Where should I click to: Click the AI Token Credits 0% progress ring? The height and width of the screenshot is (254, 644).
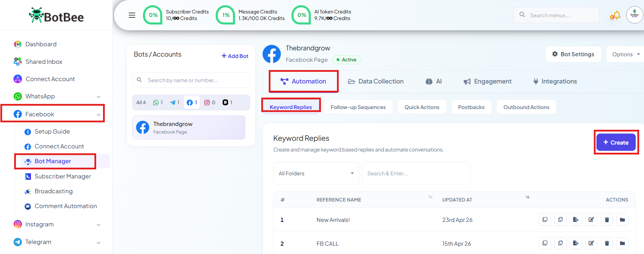[301, 15]
